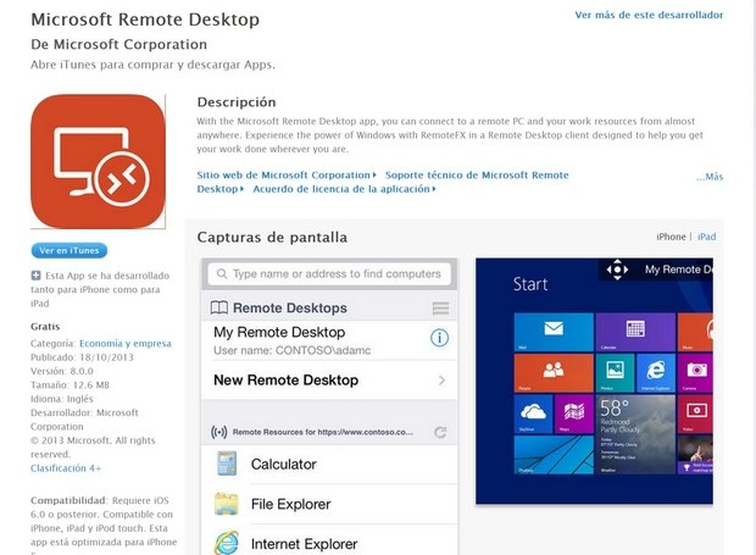Click Internet Explorer tile on Start screen
Screen dimensions: 756x555
point(656,373)
